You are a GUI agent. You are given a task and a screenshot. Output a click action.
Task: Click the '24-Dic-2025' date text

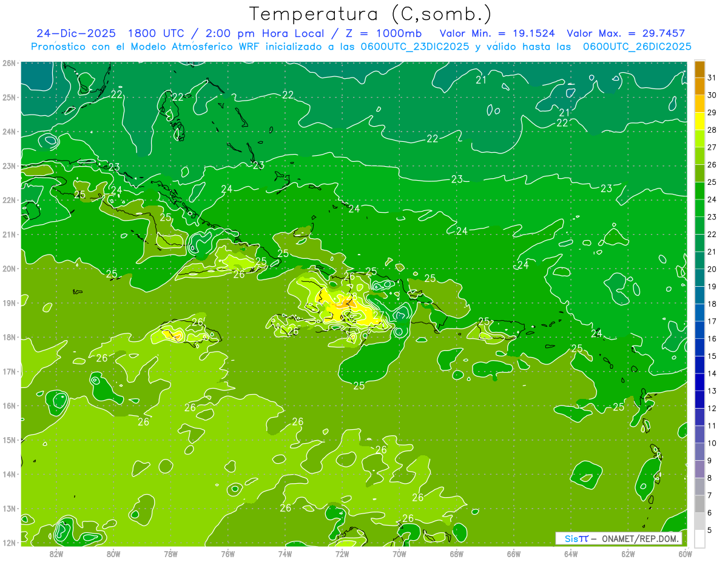click(76, 33)
